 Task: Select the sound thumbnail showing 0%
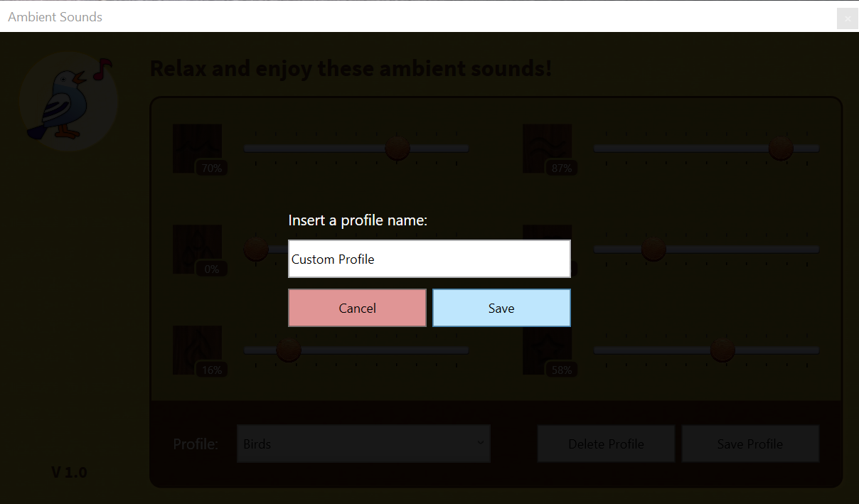pos(198,248)
